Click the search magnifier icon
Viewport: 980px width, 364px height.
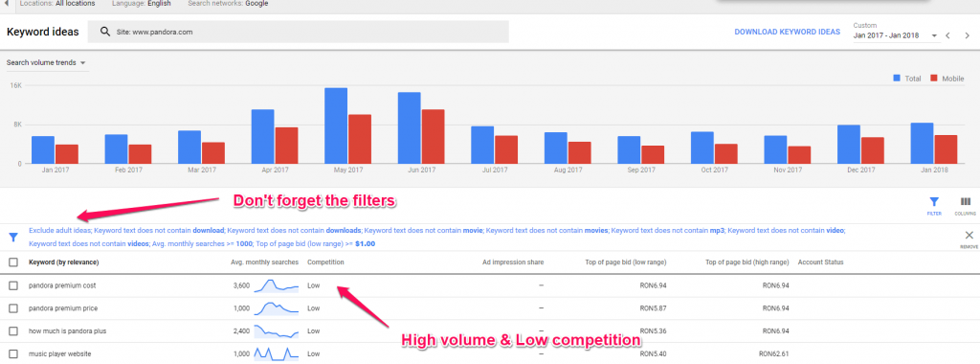(x=105, y=32)
